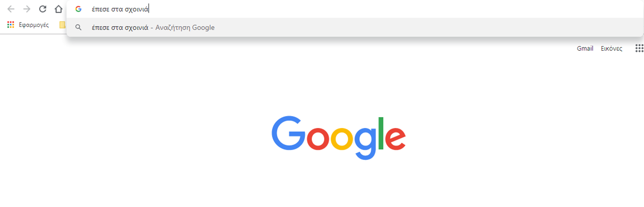Place cursor in the typed address bar text

(120, 9)
